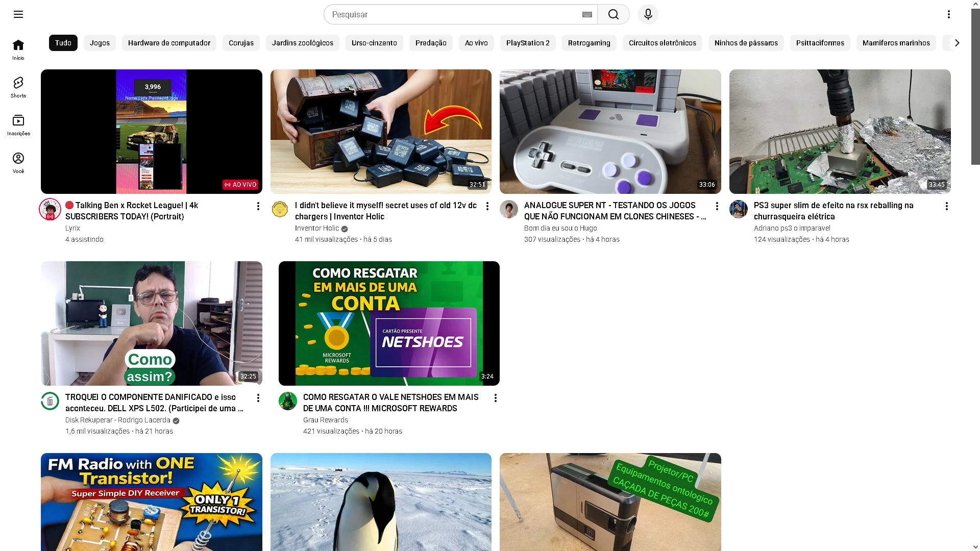Open Inscrições in the sidebar

[x=18, y=125]
